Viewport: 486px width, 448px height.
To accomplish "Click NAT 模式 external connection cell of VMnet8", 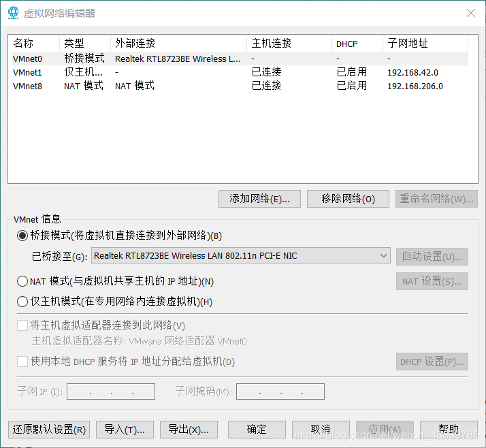I will (x=135, y=86).
